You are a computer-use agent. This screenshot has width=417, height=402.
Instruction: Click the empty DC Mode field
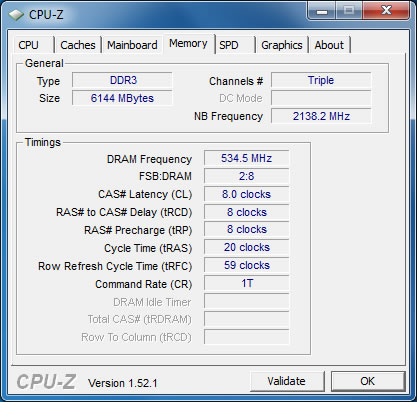[321, 98]
